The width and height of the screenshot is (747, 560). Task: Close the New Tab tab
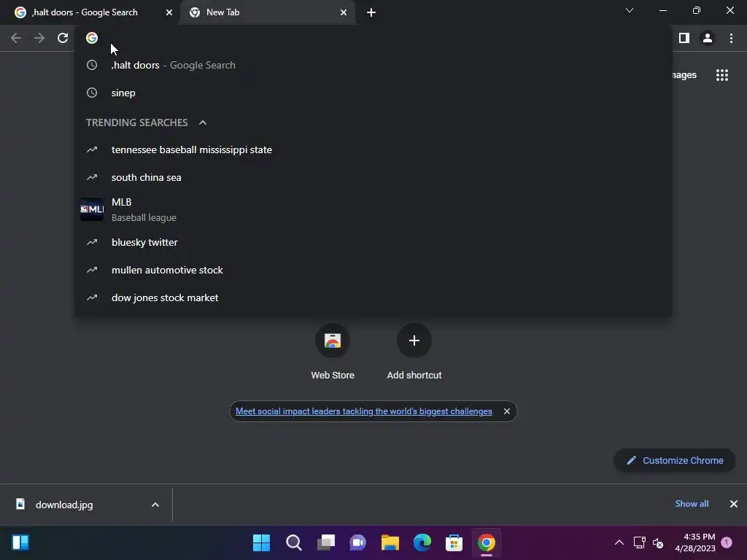click(x=344, y=12)
